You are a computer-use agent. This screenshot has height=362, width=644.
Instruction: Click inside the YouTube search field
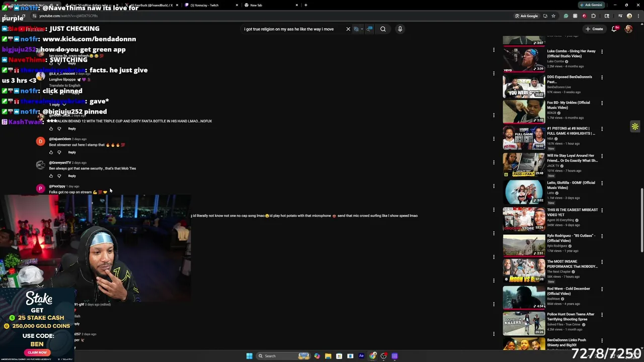(x=293, y=29)
